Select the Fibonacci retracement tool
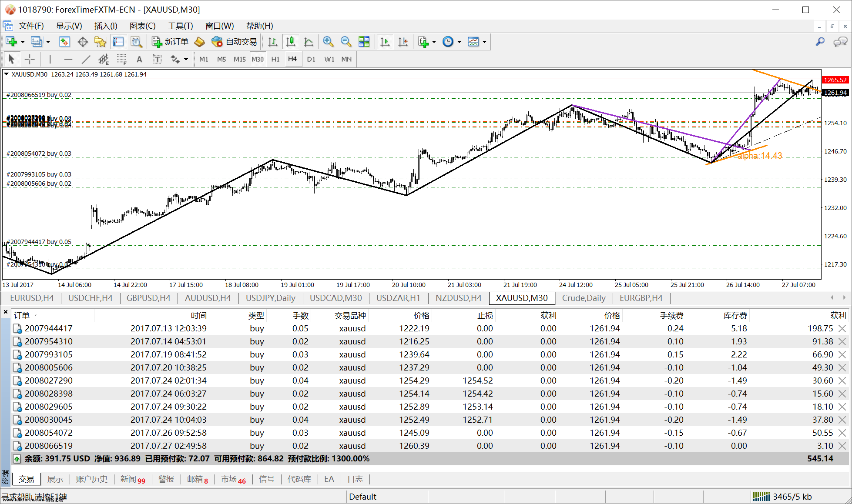 (121, 59)
